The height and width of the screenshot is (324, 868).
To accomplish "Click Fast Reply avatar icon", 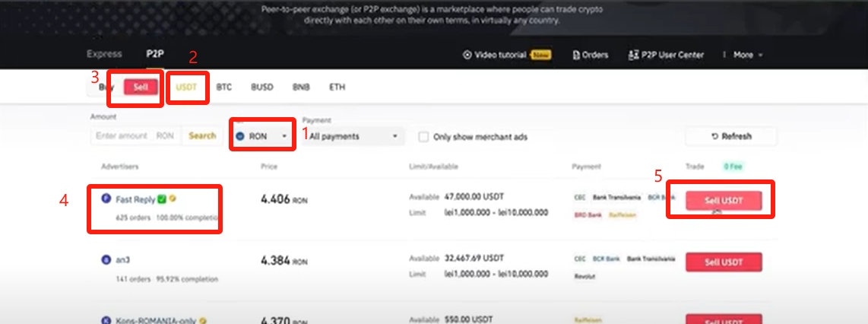I will pyautogui.click(x=106, y=199).
